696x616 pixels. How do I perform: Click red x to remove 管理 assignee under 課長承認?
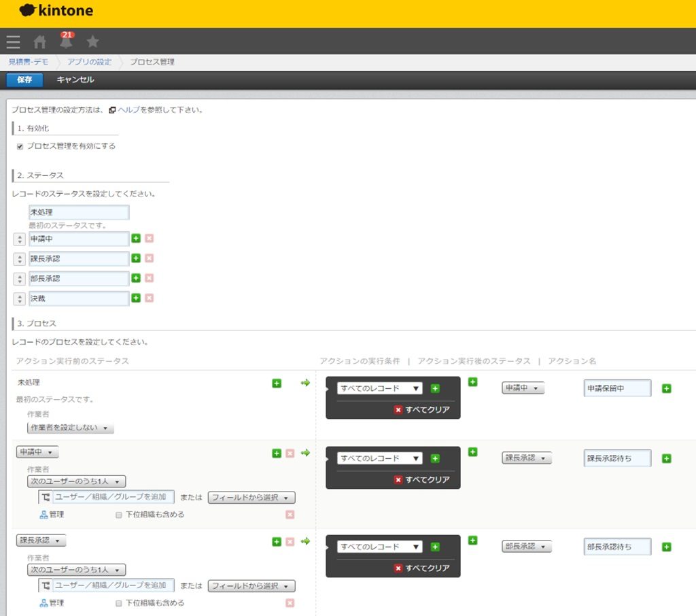(x=290, y=602)
